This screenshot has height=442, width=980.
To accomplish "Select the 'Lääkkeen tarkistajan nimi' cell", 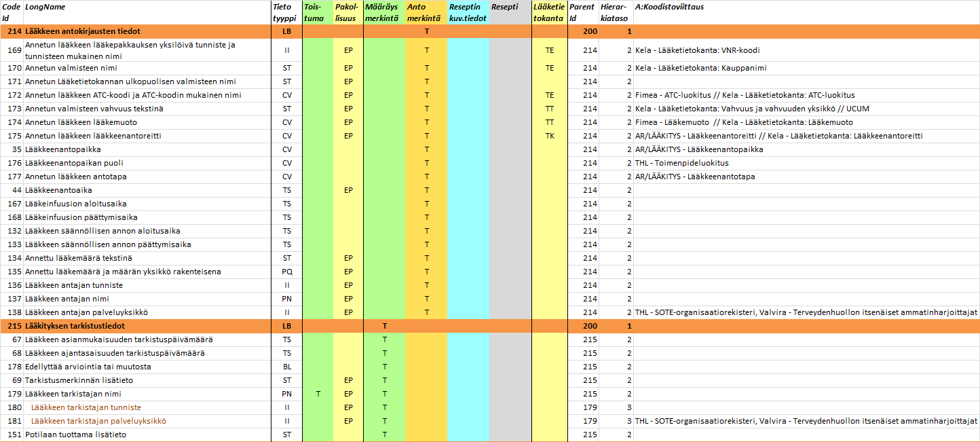I will pyautogui.click(x=147, y=394).
